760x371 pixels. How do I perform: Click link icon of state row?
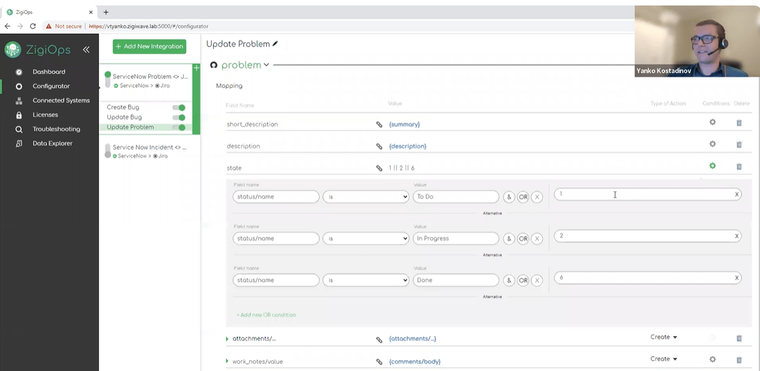379,168
